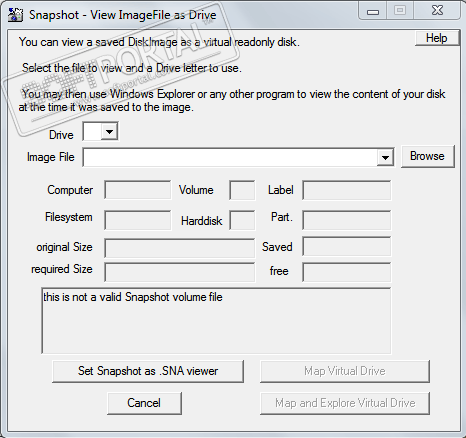This screenshot has height=438, width=466.
Task: Click the 'original Size' label
Action: [64, 247]
